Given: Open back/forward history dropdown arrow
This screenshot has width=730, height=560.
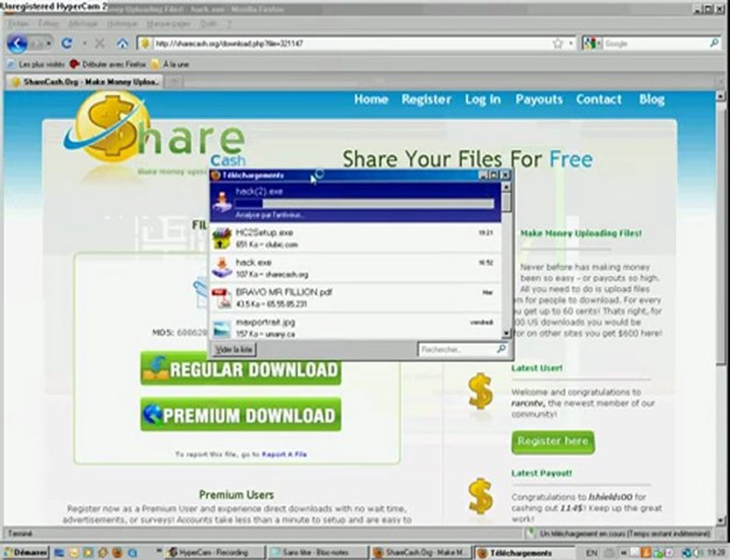Looking at the screenshot, I should pos(48,44).
